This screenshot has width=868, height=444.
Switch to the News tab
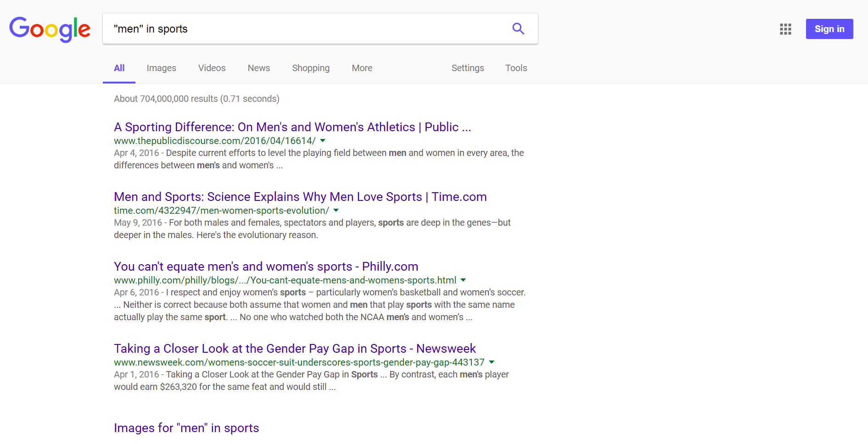[x=259, y=68]
